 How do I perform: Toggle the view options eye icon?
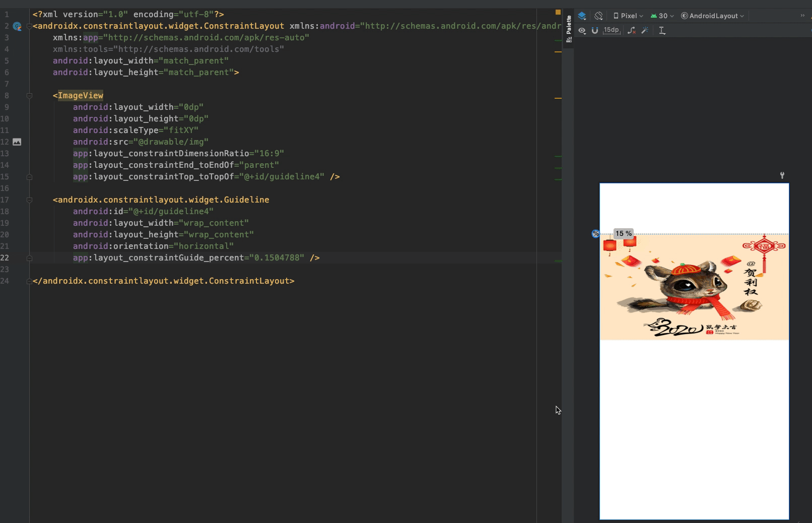pos(582,30)
